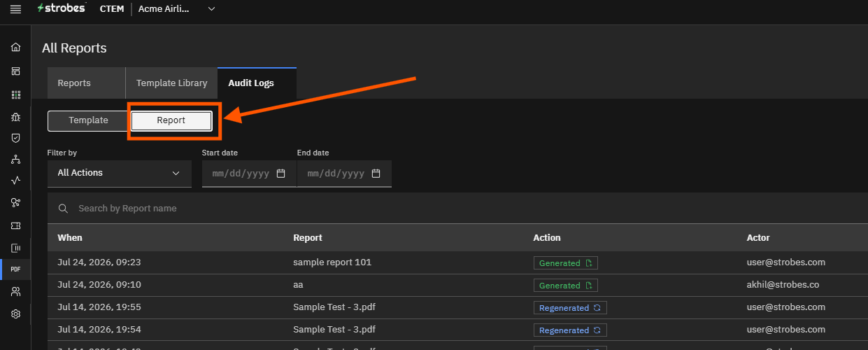
Task: Open the dashboard layout sidebar icon
Action: point(15,71)
